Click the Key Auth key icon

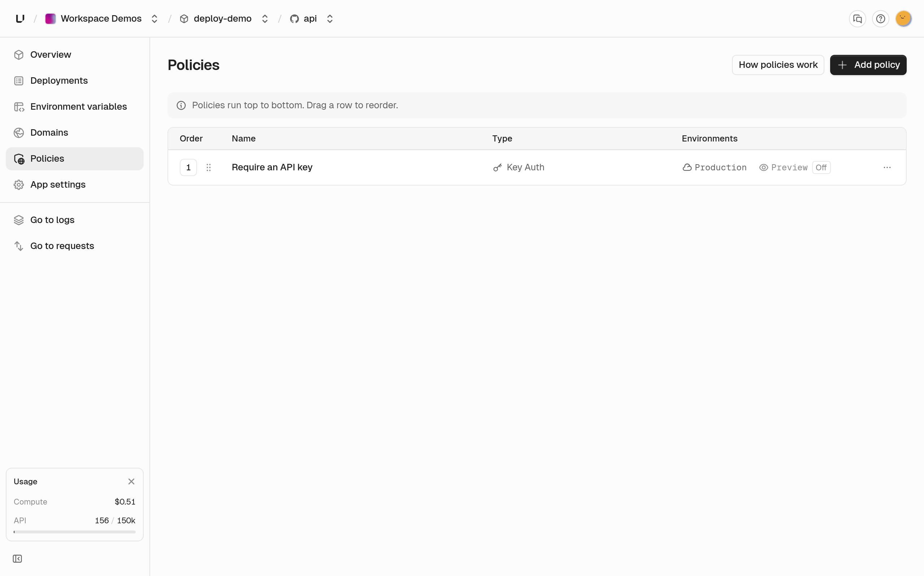497,167
